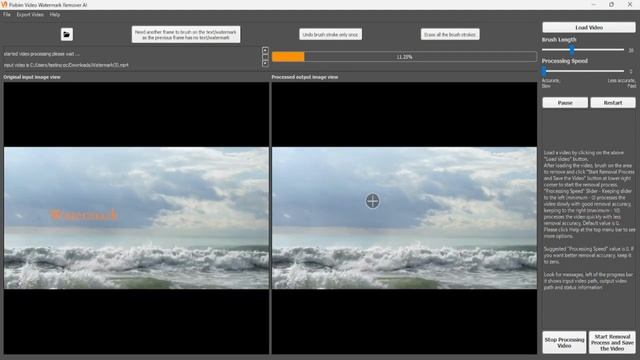Click 'started video processing please wait' message
The image size is (640, 360).
tap(42, 54)
